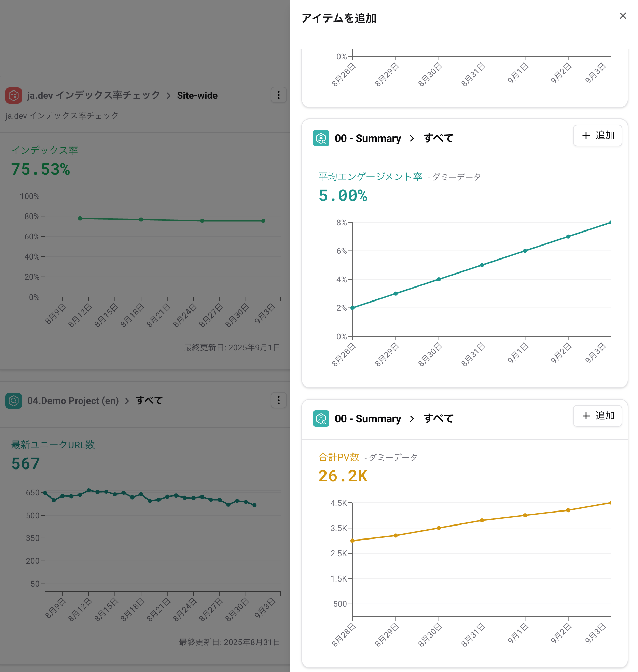Click the Site-wide breadcrumb label
Screen dimensions: 638x672
coord(197,96)
